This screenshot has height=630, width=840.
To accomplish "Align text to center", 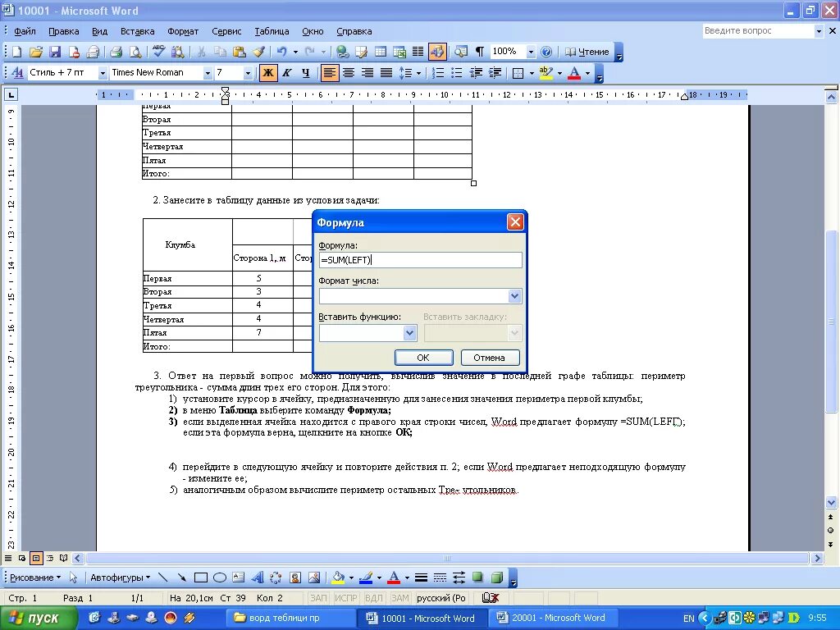I will point(348,73).
